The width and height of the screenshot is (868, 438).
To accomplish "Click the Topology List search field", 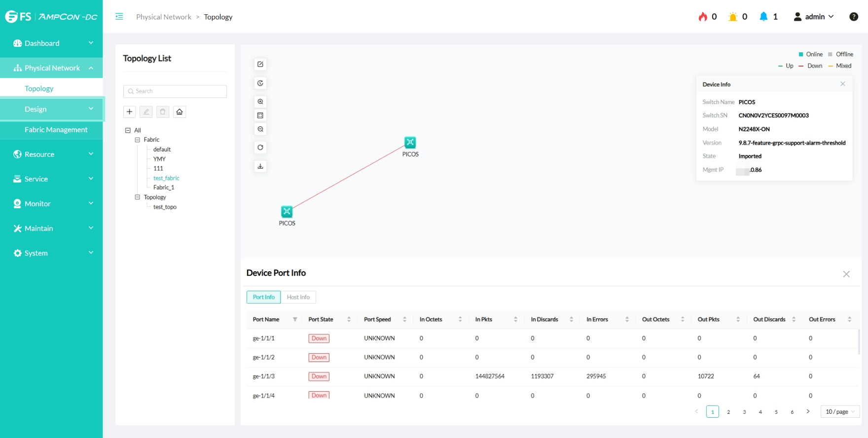I will pos(175,91).
